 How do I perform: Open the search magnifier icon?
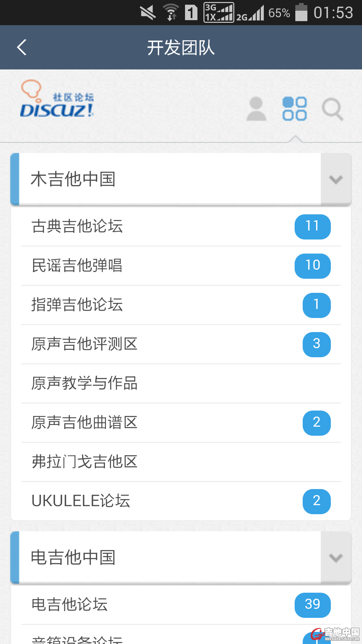(332, 109)
